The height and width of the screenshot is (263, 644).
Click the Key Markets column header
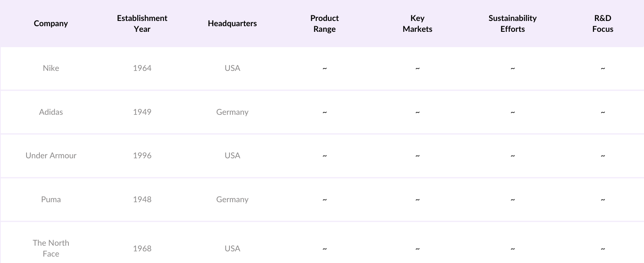417,23
